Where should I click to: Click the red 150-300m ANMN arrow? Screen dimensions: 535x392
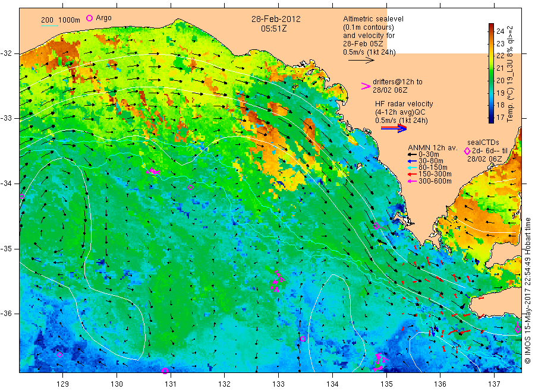pyautogui.click(x=413, y=175)
